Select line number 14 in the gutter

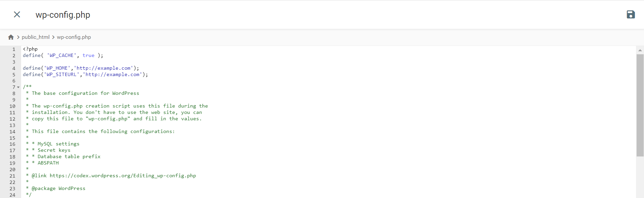click(12, 132)
